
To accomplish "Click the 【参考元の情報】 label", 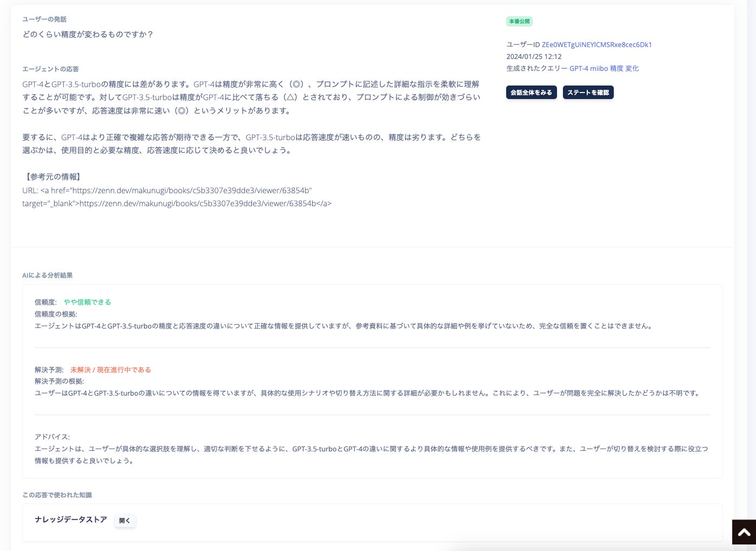I will 53,177.
